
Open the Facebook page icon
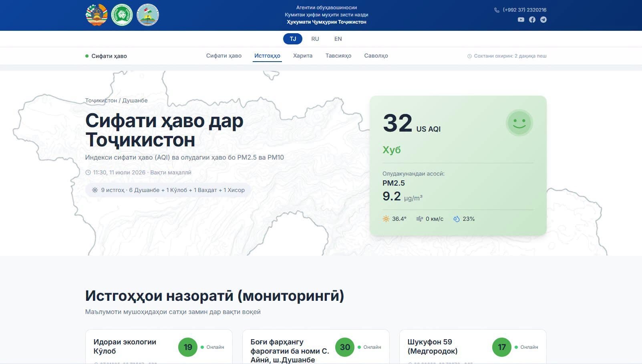coord(532,20)
